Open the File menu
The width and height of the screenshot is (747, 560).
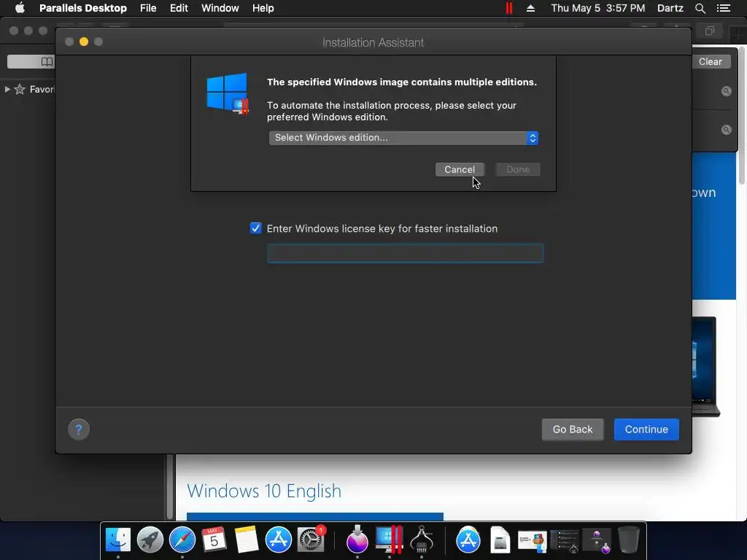pyautogui.click(x=148, y=8)
